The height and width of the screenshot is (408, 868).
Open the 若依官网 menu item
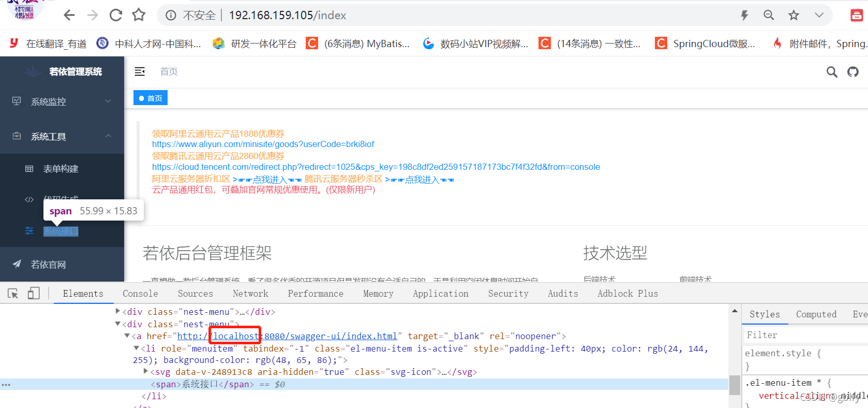coord(62,265)
